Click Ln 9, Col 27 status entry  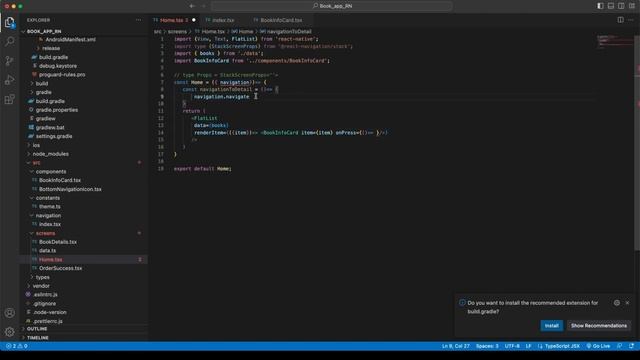click(456, 346)
